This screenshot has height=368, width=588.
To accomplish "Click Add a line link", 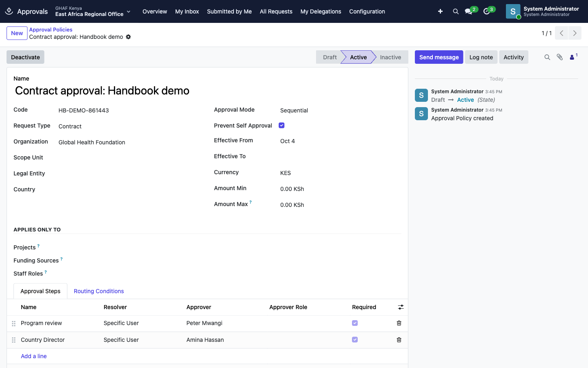I will coord(34,356).
